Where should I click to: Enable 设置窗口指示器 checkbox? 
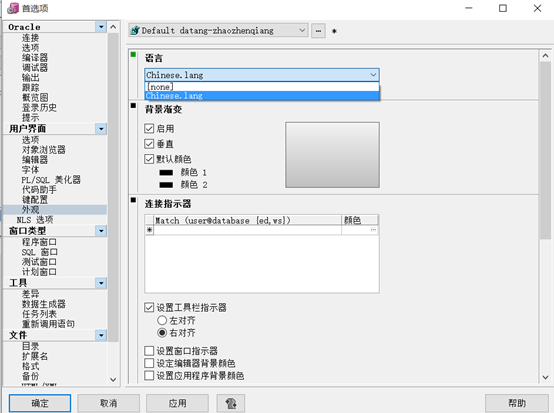click(149, 351)
